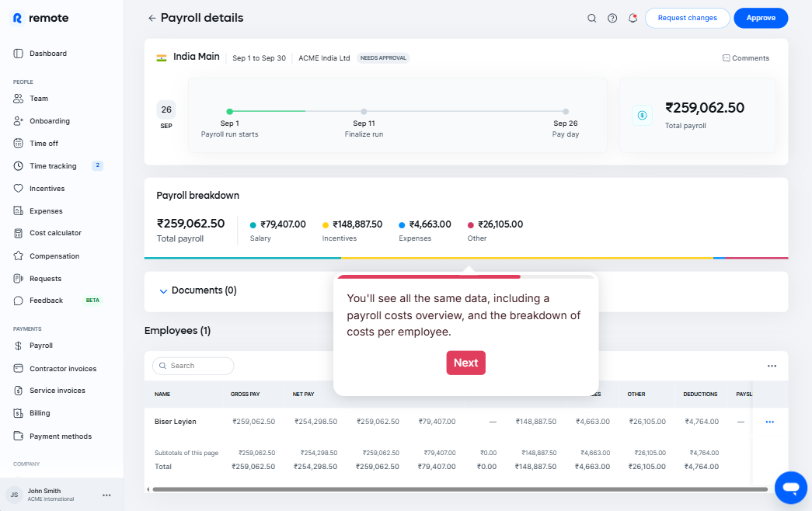
Task: Click the Remote logo in sidebar
Action: 40,18
